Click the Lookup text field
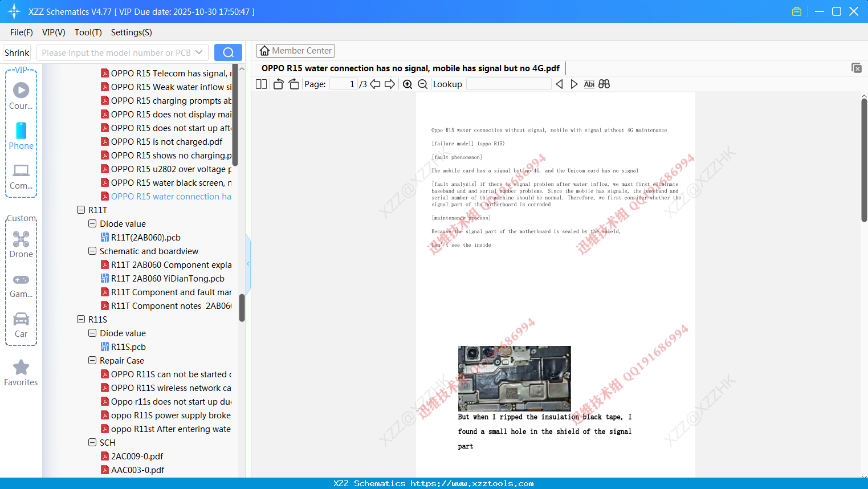The image size is (868, 489). (x=509, y=84)
